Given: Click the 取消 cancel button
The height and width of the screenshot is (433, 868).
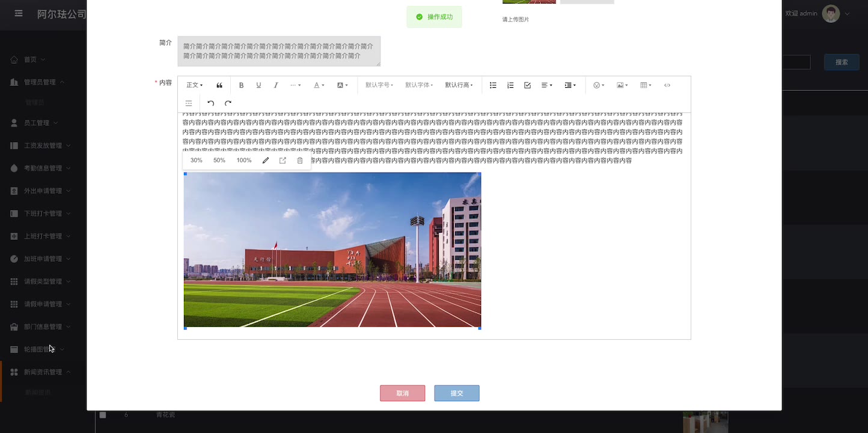Looking at the screenshot, I should click(x=403, y=393).
